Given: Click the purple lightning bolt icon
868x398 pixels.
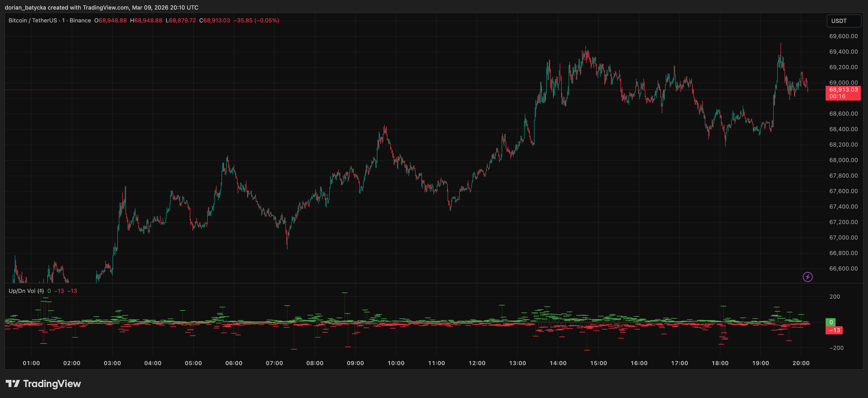Looking at the screenshot, I should [808, 277].
